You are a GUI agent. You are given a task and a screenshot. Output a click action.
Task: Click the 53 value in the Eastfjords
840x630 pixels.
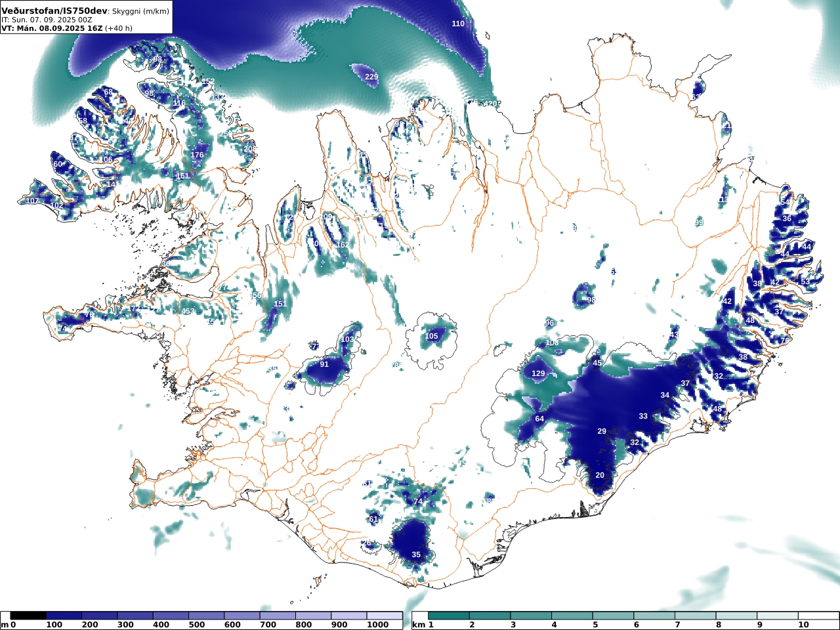805,281
